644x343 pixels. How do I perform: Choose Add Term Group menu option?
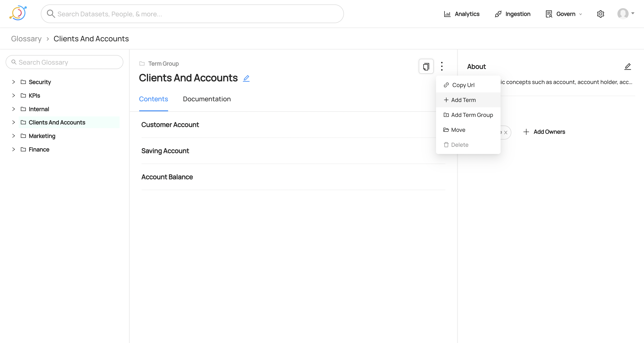coord(472,115)
